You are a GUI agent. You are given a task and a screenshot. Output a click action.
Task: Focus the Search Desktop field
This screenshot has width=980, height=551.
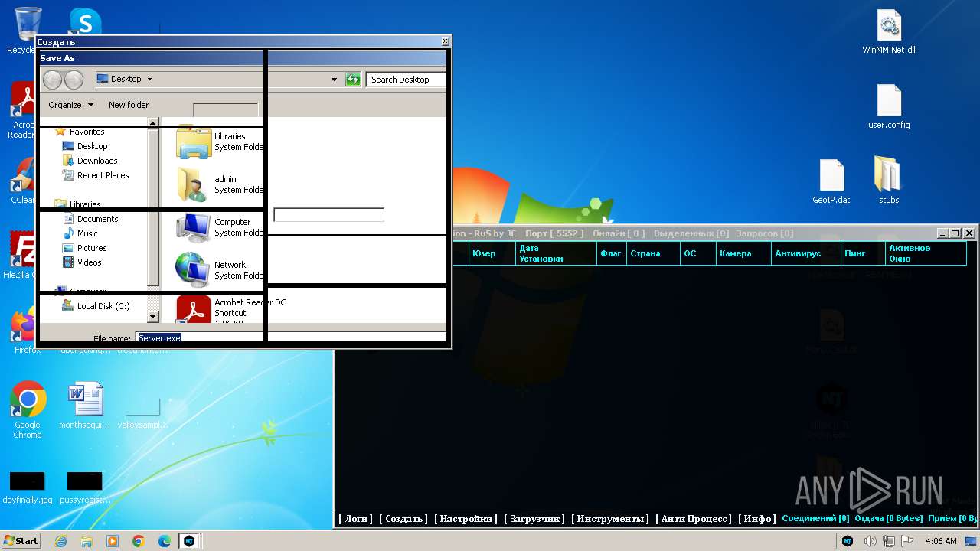[406, 80]
